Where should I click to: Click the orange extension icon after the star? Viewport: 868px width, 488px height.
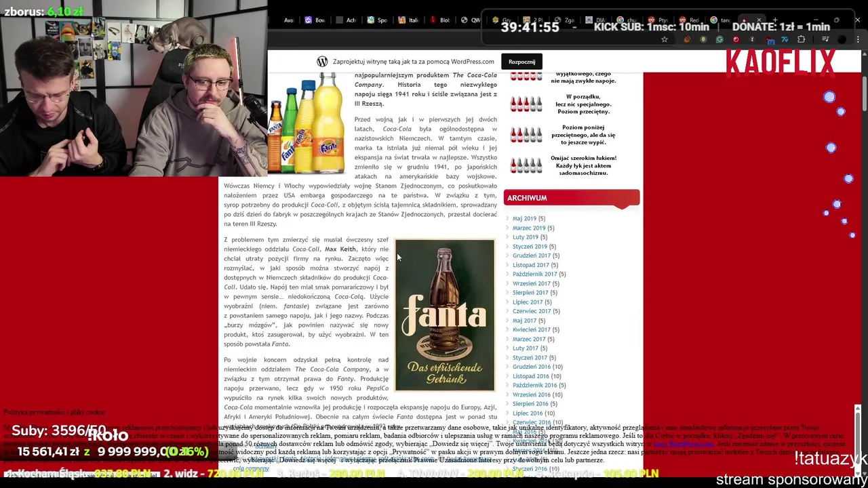point(686,39)
